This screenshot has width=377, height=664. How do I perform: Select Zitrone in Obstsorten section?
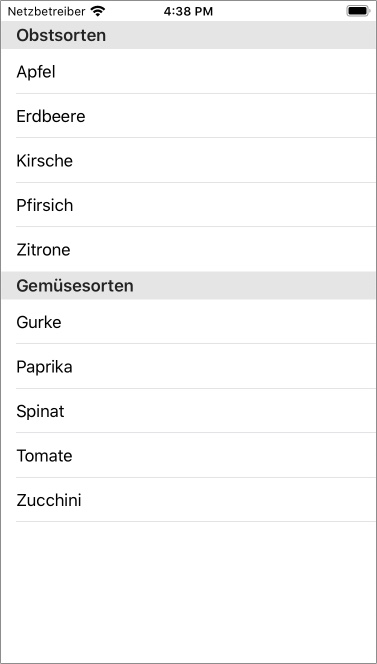[x=188, y=249]
